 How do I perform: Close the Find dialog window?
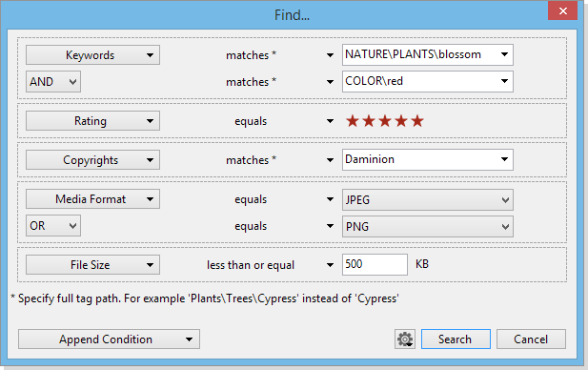[562, 10]
